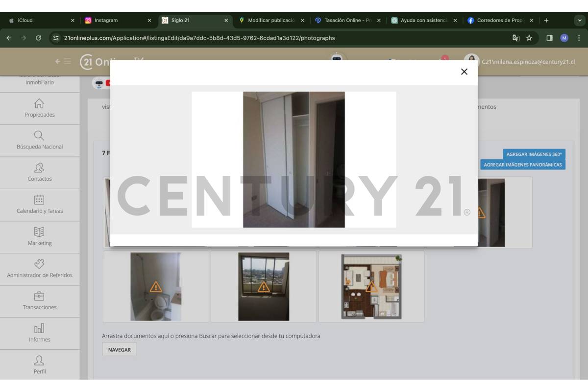Screen dimensions: 588x392
Task: Click warning icon on window view photo
Action: [x=264, y=287]
